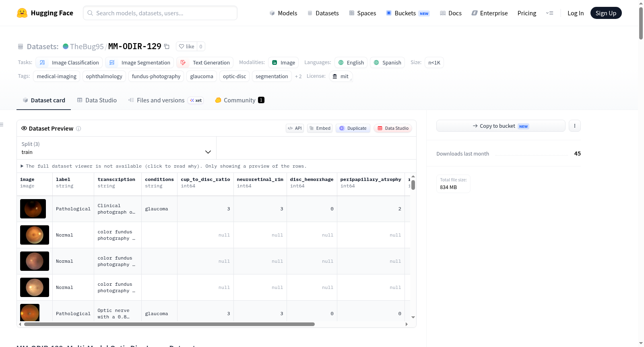Filter by English language tag
The image size is (644, 347).
pos(351,62)
